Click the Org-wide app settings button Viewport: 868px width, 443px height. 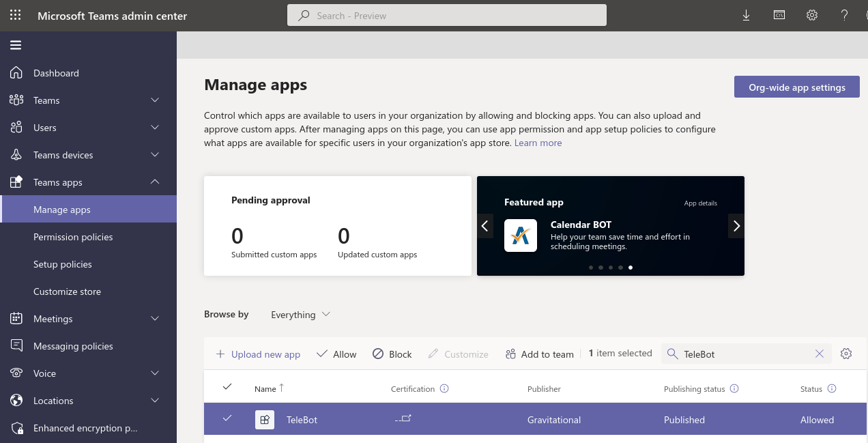pos(796,87)
